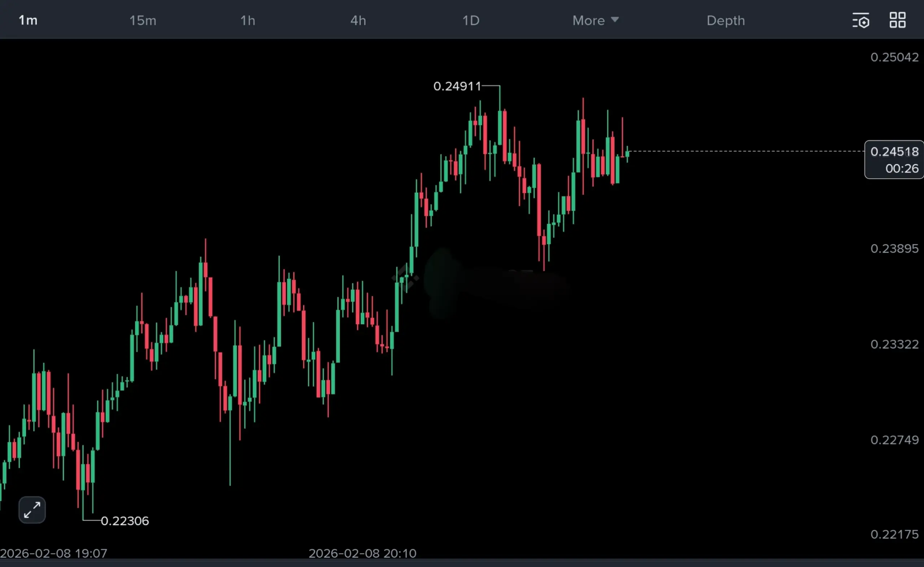Select the 4h interval tab
Image resolution: width=924 pixels, height=567 pixels.
(x=358, y=21)
